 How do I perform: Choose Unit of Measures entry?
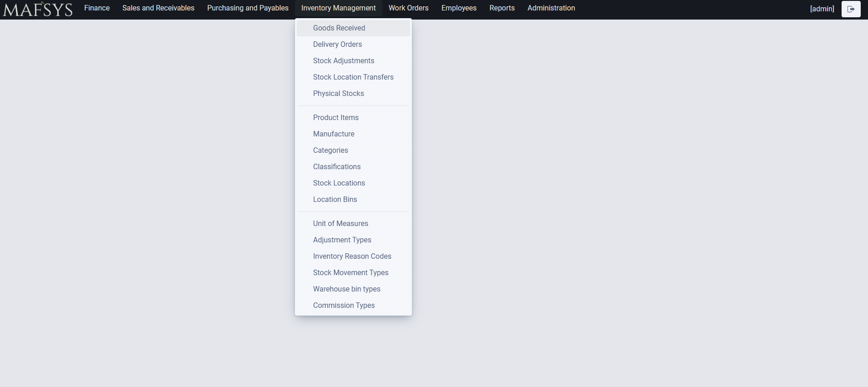tap(340, 223)
